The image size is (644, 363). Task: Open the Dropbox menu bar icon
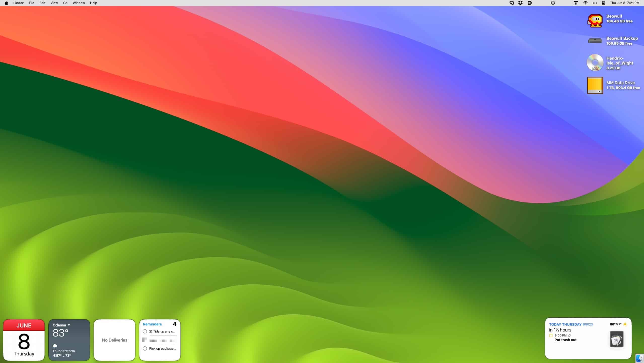[x=520, y=3]
